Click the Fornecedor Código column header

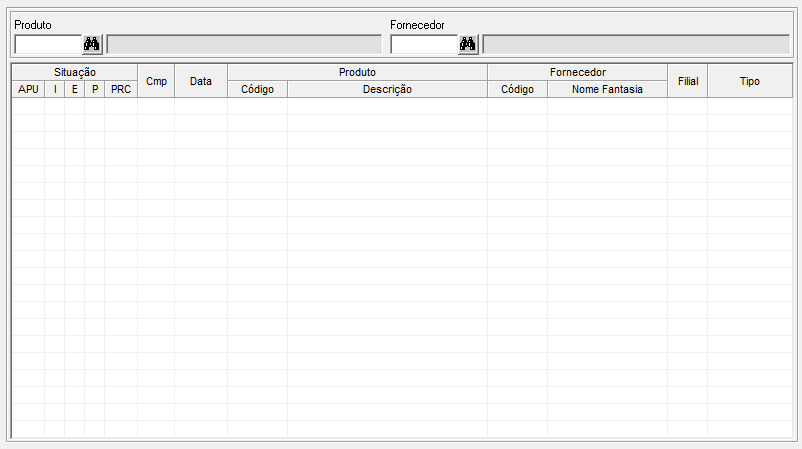point(517,89)
